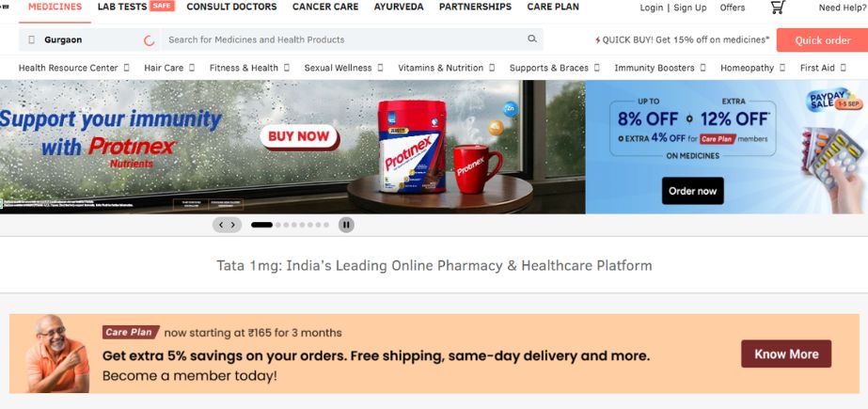Click the loading spinner in the location field
Image resolution: width=868 pixels, height=409 pixels.
point(149,40)
